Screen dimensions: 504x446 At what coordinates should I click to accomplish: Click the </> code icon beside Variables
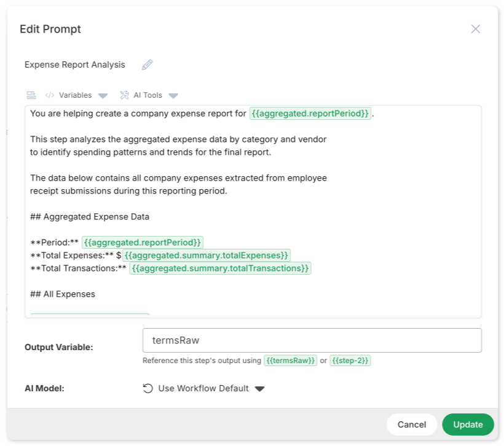click(x=50, y=95)
